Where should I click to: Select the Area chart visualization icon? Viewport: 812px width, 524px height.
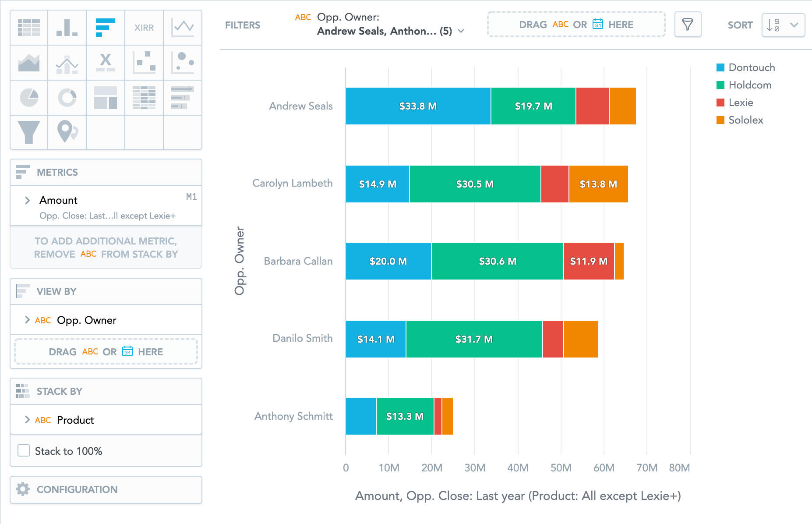coord(29,63)
